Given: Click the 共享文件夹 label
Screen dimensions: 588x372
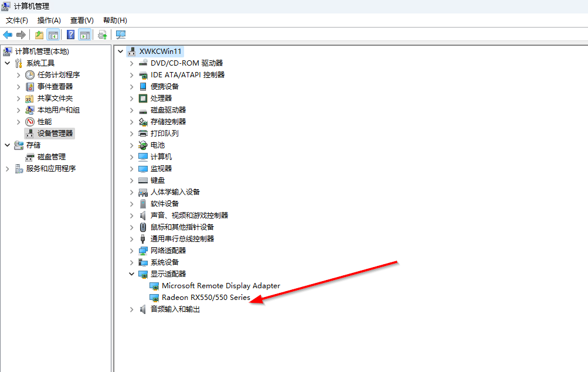Looking at the screenshot, I should tap(55, 98).
